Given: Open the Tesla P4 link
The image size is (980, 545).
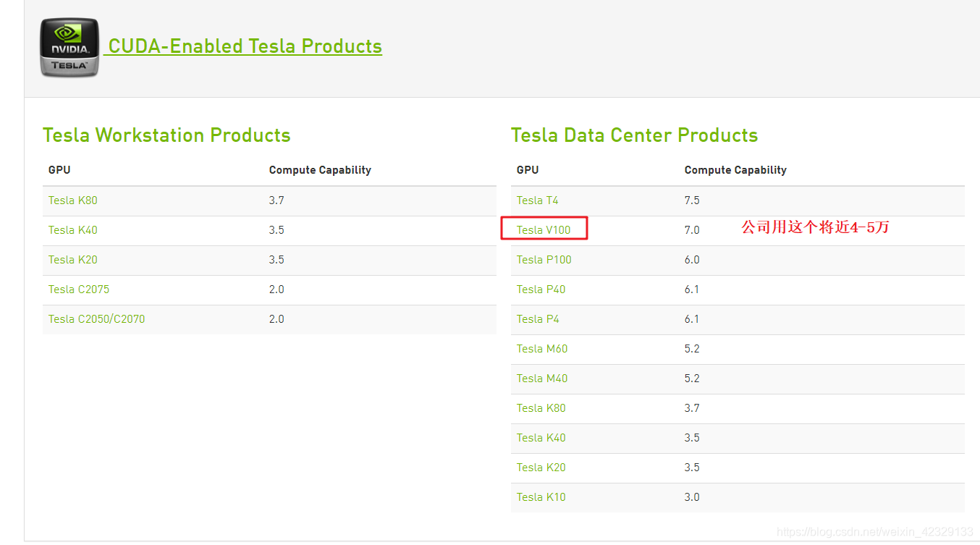Looking at the screenshot, I should (538, 319).
